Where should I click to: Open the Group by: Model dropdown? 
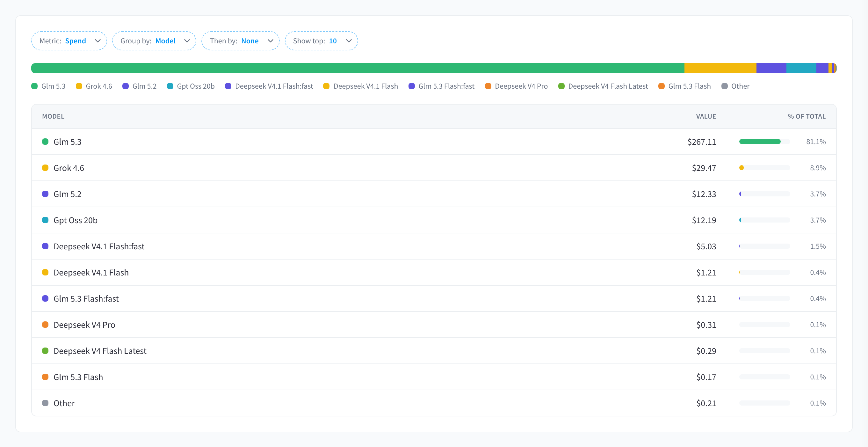[x=154, y=41]
